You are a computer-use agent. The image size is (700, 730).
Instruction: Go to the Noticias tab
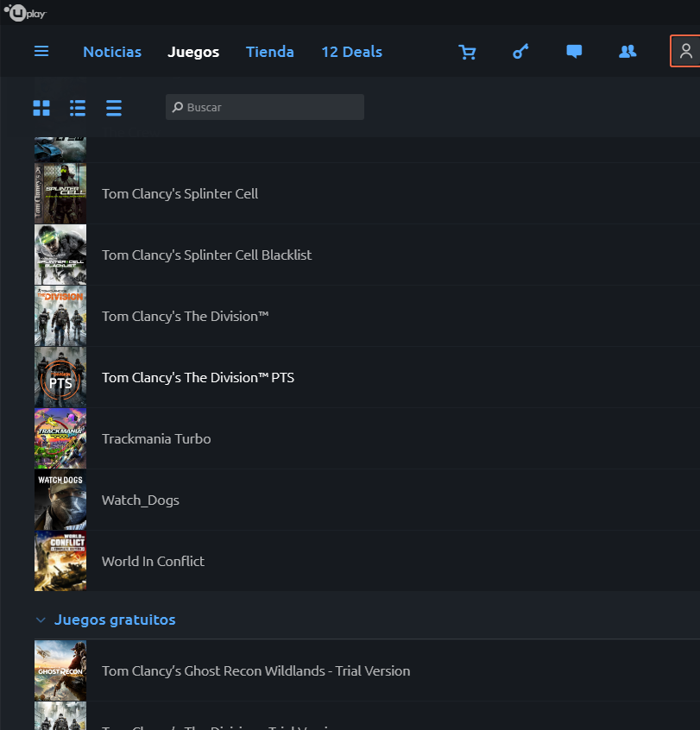coord(112,52)
